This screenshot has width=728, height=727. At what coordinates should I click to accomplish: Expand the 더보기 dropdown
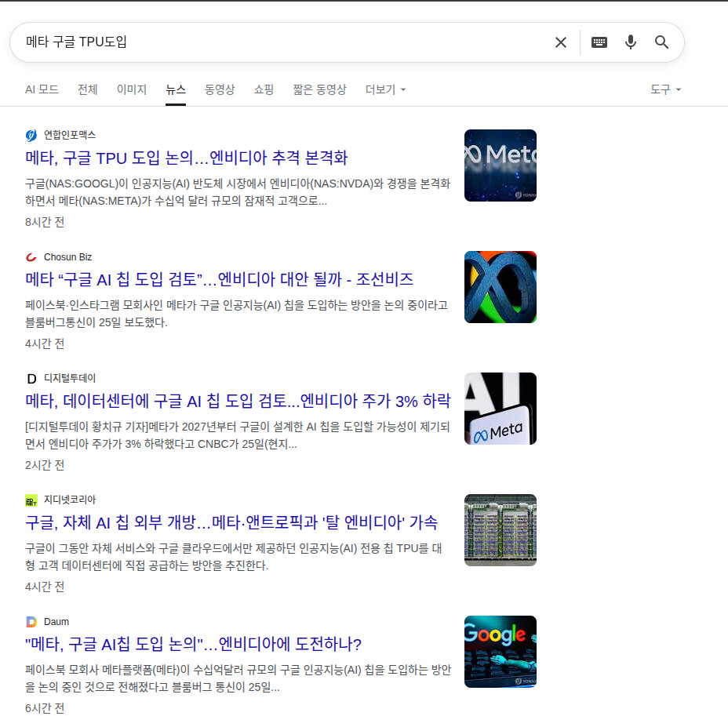tap(385, 89)
